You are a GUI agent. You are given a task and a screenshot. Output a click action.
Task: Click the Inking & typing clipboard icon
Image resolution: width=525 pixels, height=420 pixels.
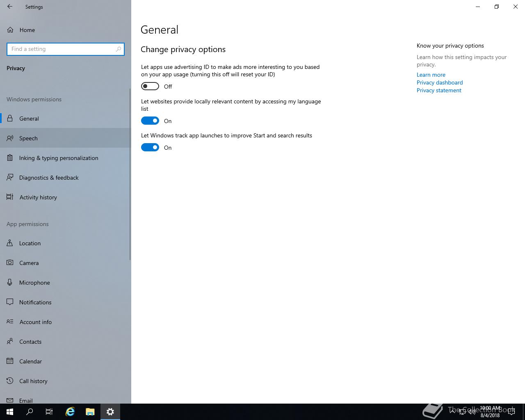pyautogui.click(x=10, y=158)
